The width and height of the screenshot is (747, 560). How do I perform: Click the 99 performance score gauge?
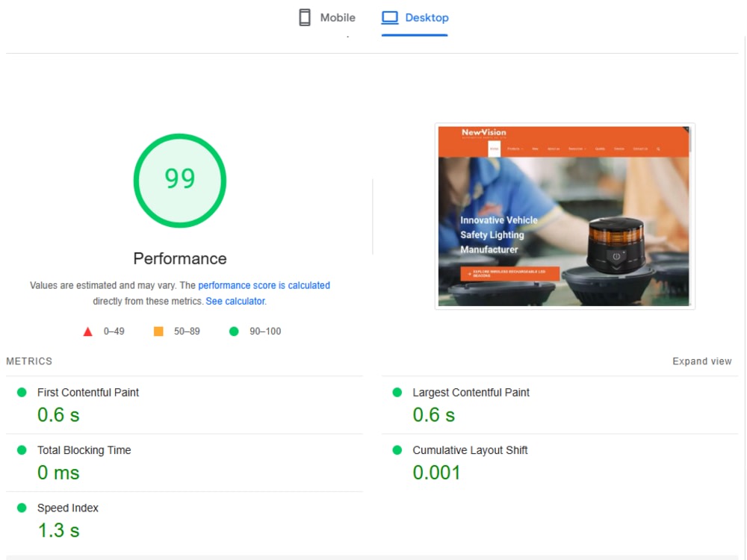click(x=179, y=181)
